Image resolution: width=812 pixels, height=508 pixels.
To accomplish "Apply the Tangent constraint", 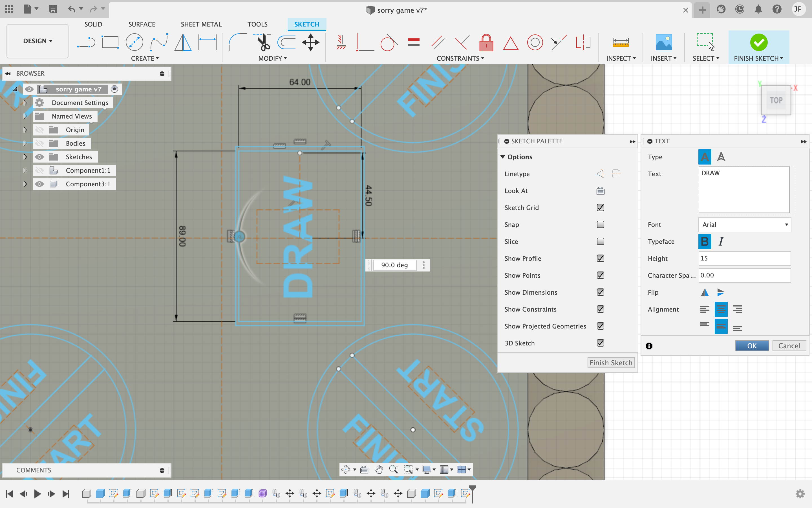I will click(389, 43).
